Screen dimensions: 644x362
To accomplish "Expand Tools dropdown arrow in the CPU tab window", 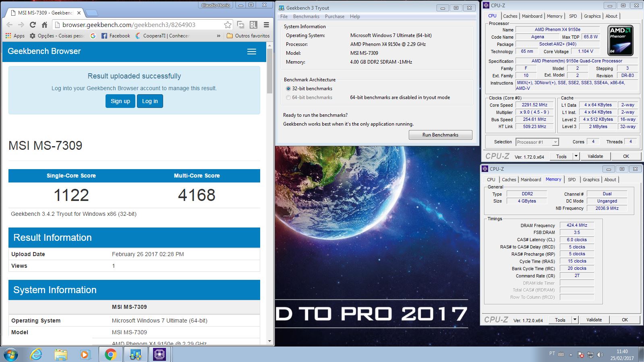I will click(x=576, y=156).
